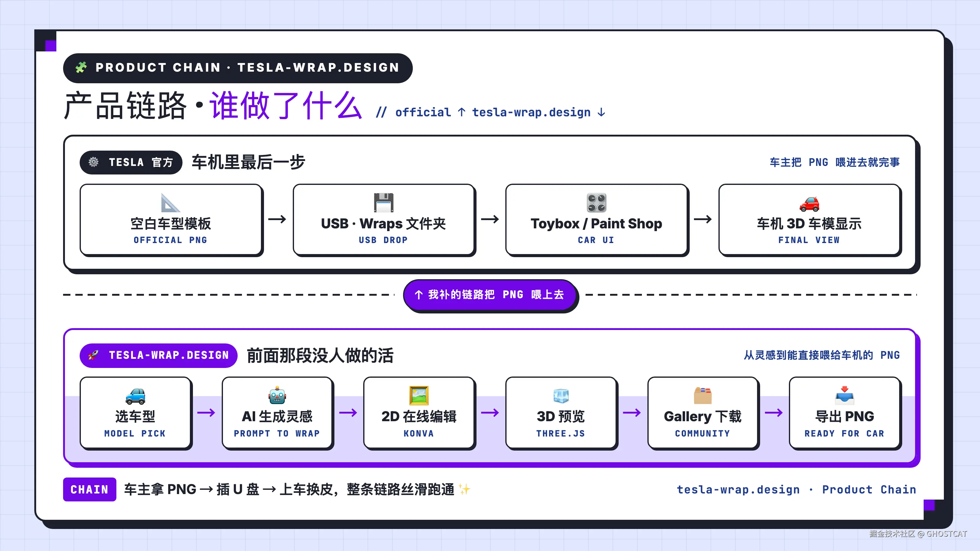Click the purple heading 谁做了什么

(x=286, y=105)
